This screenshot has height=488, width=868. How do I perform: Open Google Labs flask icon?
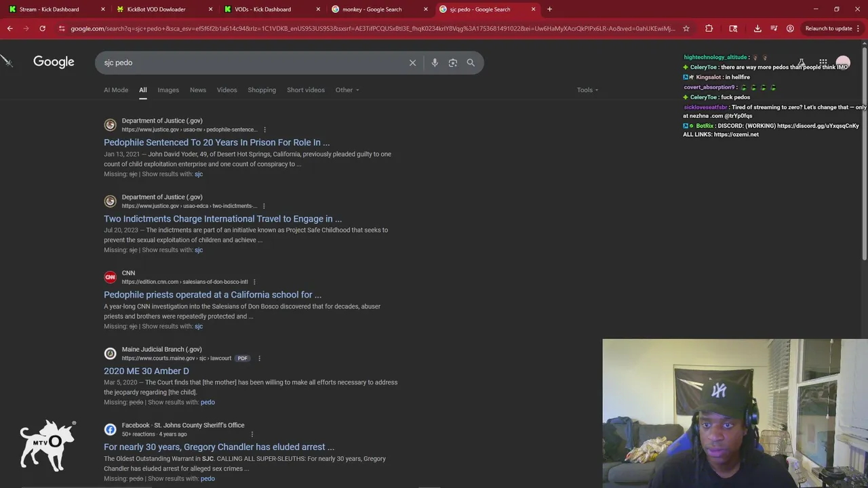coord(802,62)
